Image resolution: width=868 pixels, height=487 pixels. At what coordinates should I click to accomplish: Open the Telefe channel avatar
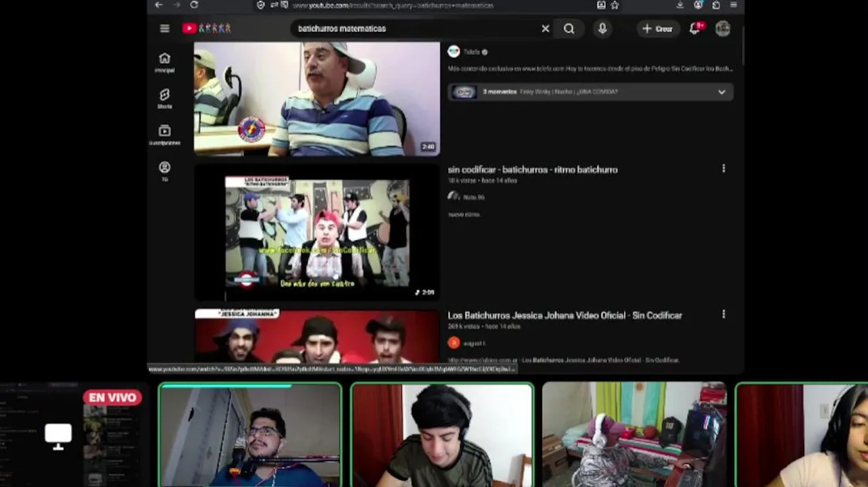pyautogui.click(x=454, y=51)
